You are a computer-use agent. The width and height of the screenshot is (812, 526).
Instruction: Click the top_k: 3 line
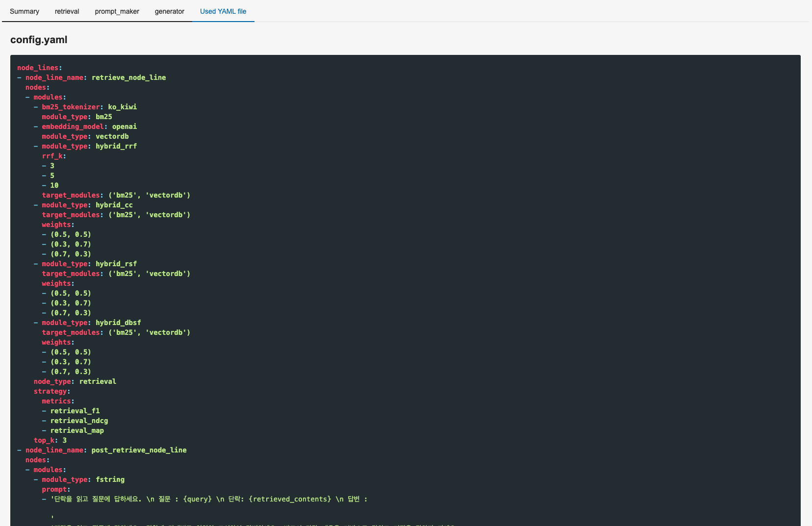[50, 440]
